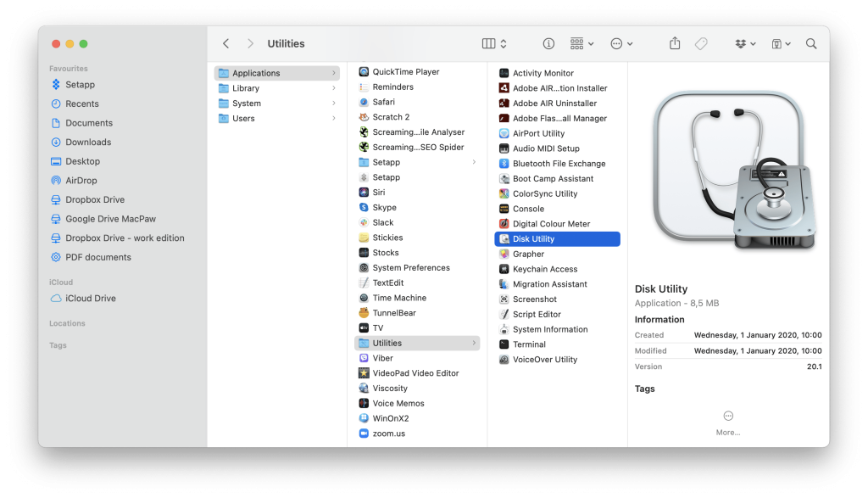Viewport: 868px width, 498px height.
Task: Click the More… label in preview pane
Action: point(728,433)
